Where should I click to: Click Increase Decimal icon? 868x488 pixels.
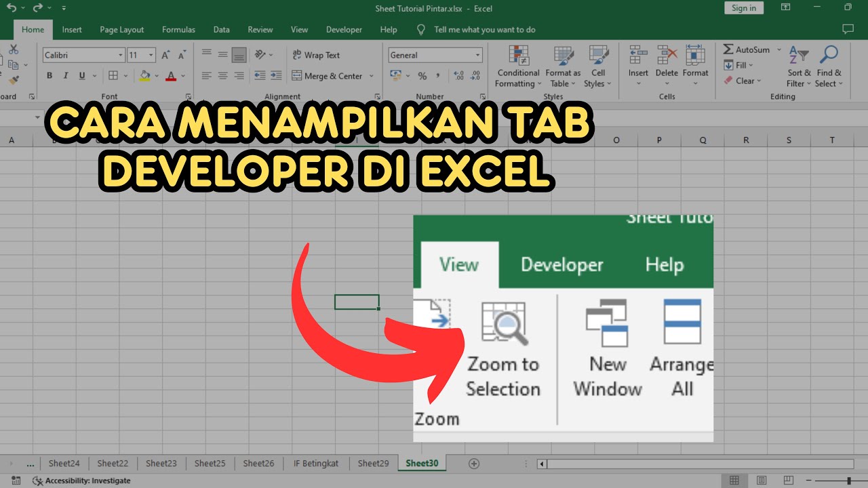460,76
